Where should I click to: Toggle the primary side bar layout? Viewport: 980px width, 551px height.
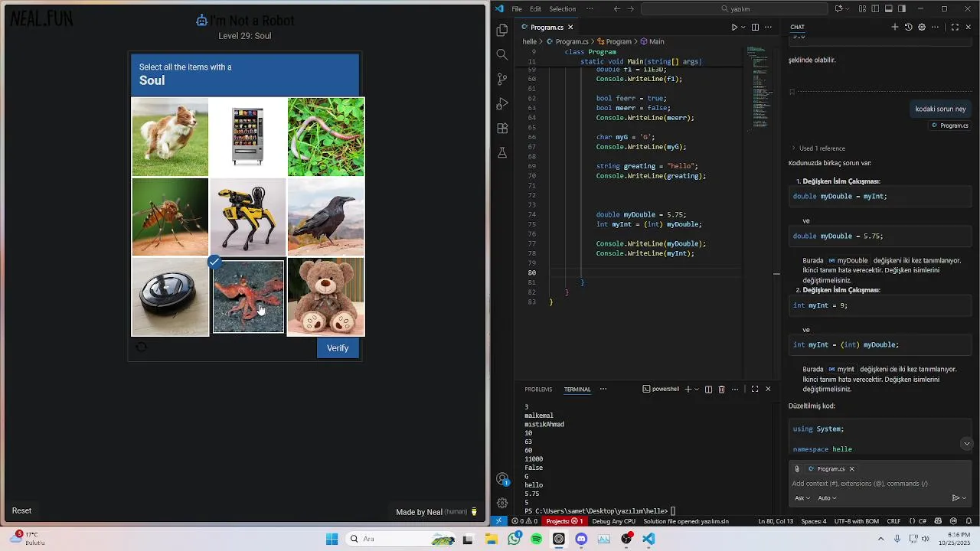875,9
